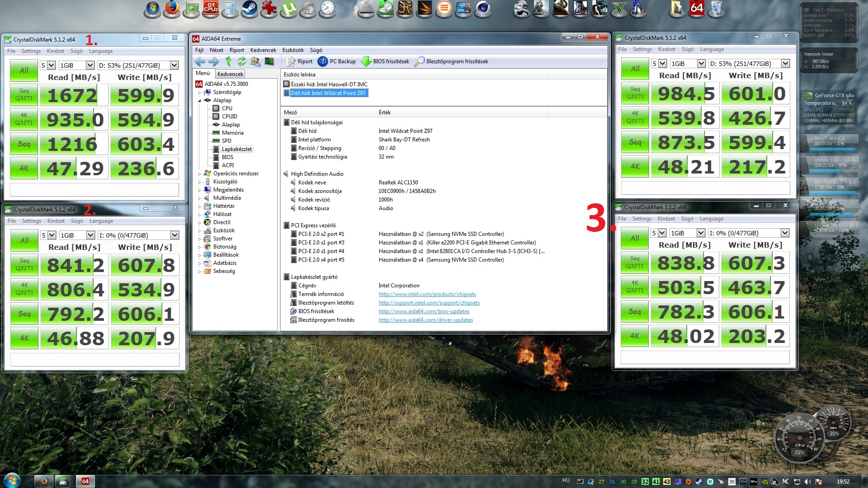Image resolution: width=868 pixels, height=488 pixels.
Task: Click the AIDA64 back arrow icon
Action: pos(200,61)
